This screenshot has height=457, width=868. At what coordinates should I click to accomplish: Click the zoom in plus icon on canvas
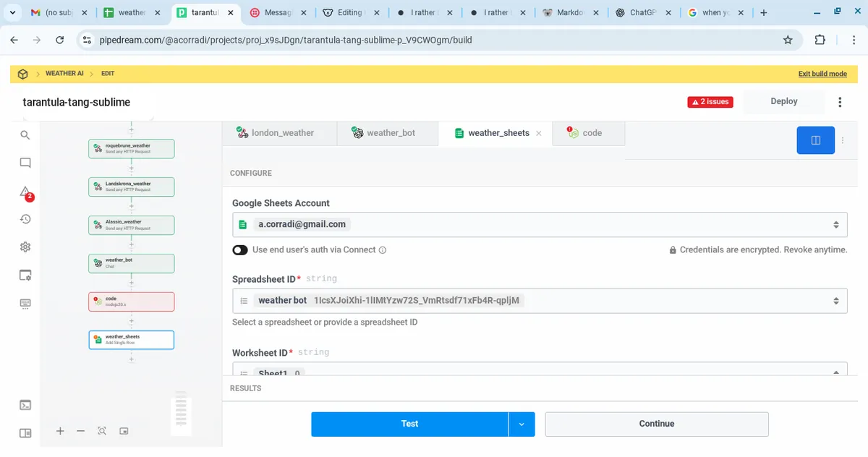coord(61,431)
